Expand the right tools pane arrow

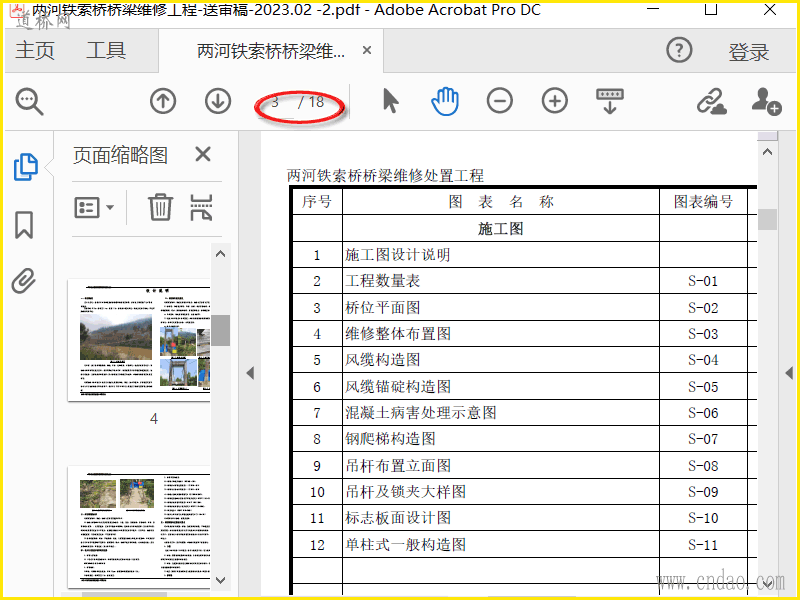pyautogui.click(x=789, y=373)
